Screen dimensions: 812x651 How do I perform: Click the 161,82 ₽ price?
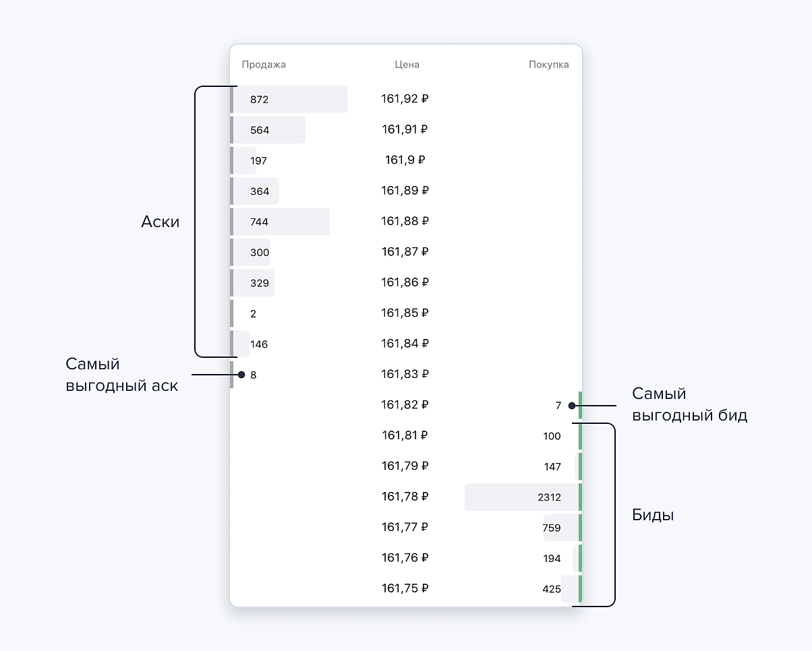click(x=405, y=405)
